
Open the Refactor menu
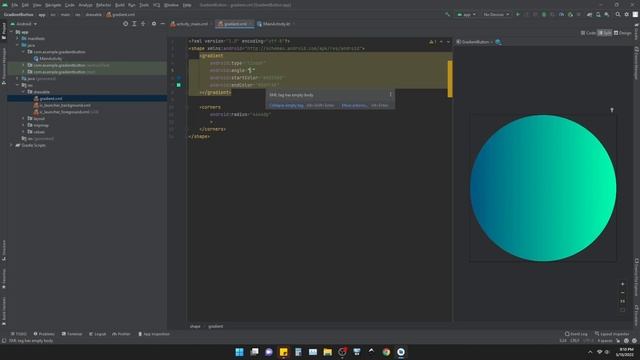tap(103, 5)
